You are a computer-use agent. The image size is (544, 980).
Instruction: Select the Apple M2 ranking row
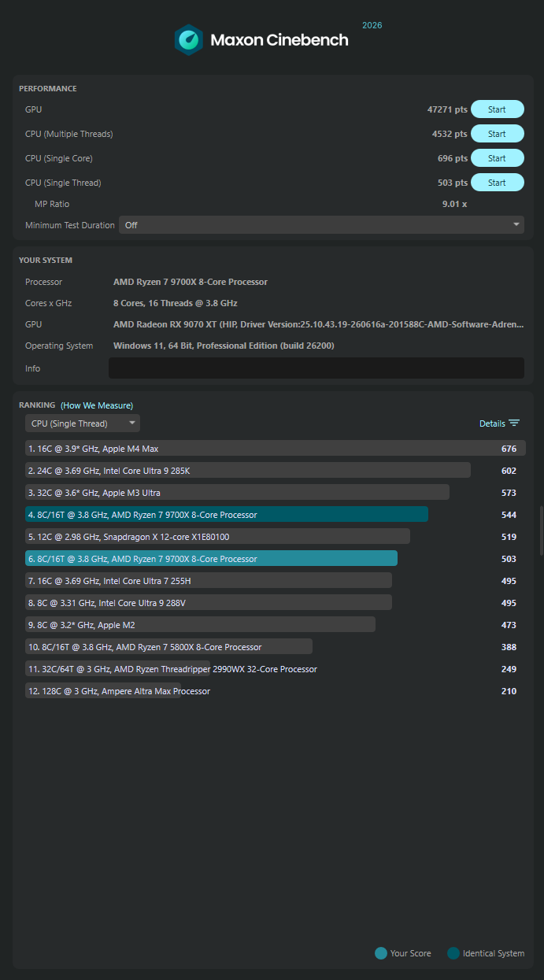click(275, 625)
